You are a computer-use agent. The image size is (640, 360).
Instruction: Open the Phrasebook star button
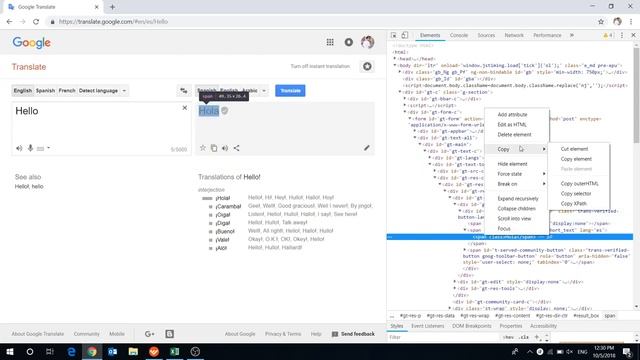tap(367, 67)
